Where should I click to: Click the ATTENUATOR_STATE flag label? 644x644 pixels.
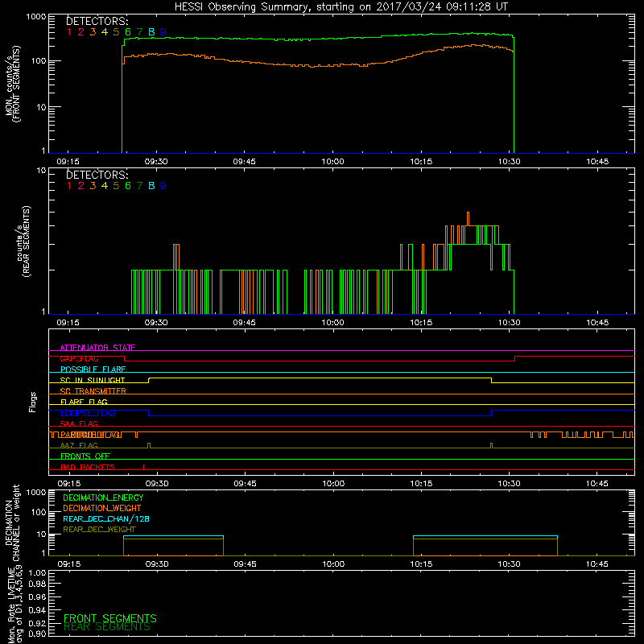97,348
